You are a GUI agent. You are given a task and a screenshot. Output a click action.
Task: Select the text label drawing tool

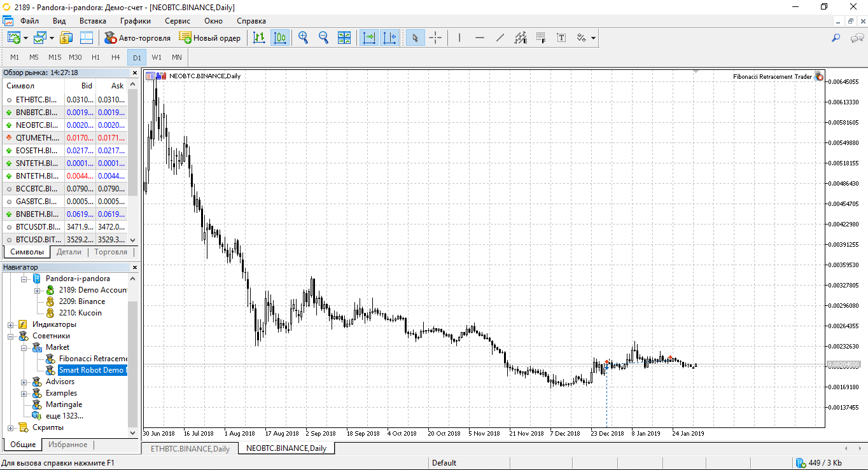[561, 38]
